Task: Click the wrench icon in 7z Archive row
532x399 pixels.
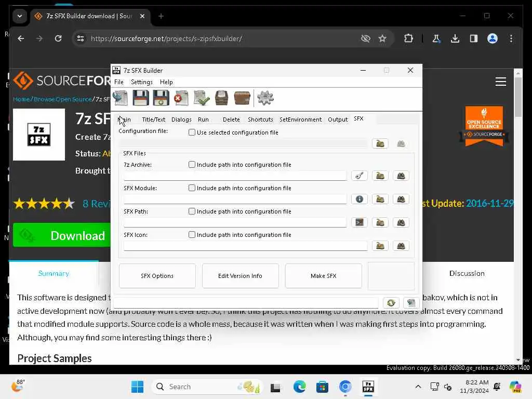Action: (360, 176)
